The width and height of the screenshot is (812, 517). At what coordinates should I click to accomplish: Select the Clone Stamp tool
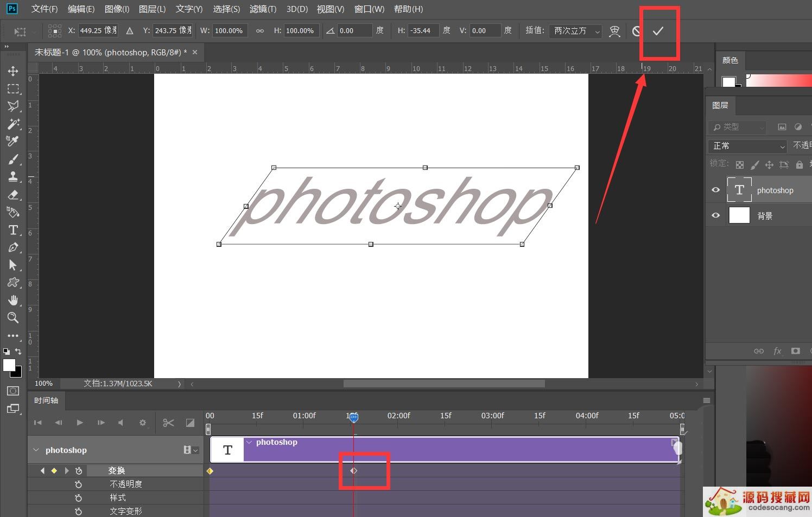coord(13,176)
